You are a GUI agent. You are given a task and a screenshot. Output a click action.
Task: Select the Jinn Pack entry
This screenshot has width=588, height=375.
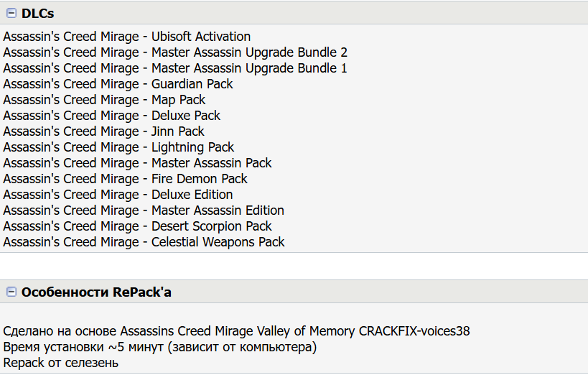click(x=103, y=131)
